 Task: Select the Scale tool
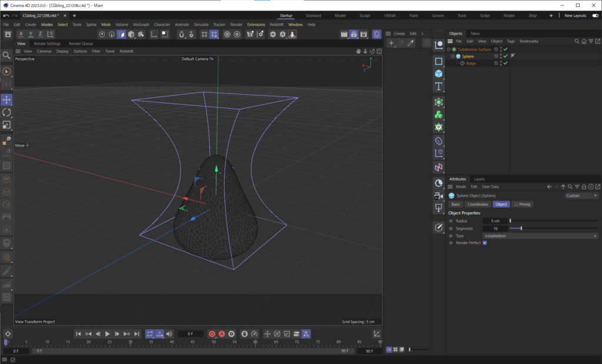click(6, 125)
